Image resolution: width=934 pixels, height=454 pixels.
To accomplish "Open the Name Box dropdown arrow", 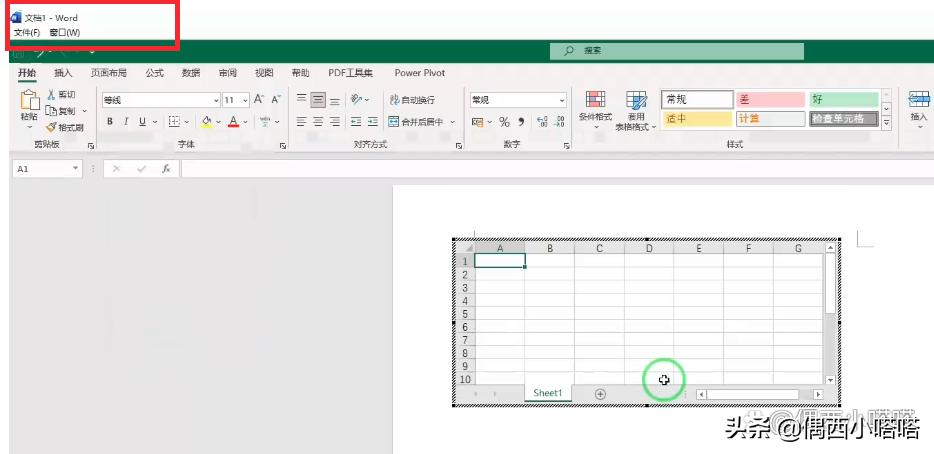I will coord(76,169).
